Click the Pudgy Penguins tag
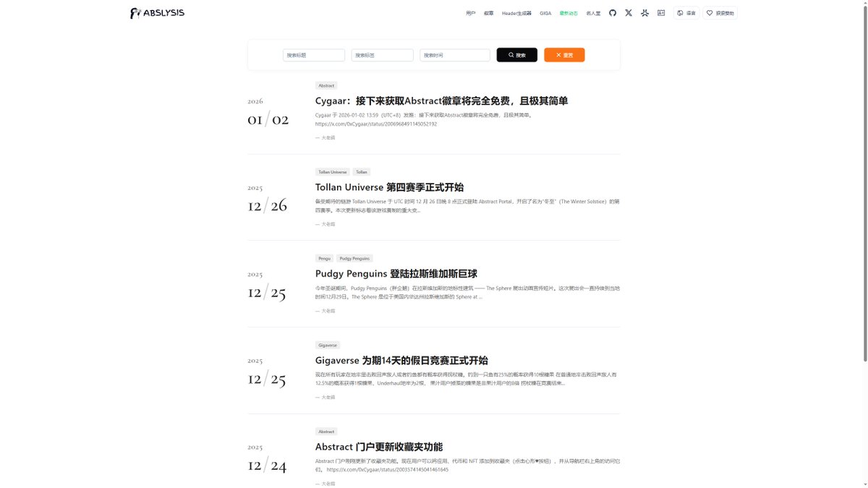Screen dimensions: 868x488 click(354, 258)
